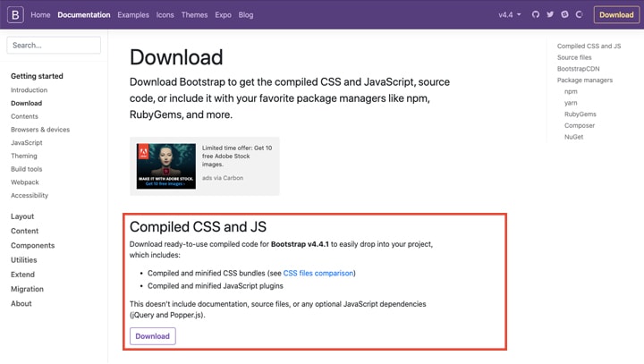This screenshot has height=364, width=644.
Task: Open the Migration section
Action: (x=27, y=289)
